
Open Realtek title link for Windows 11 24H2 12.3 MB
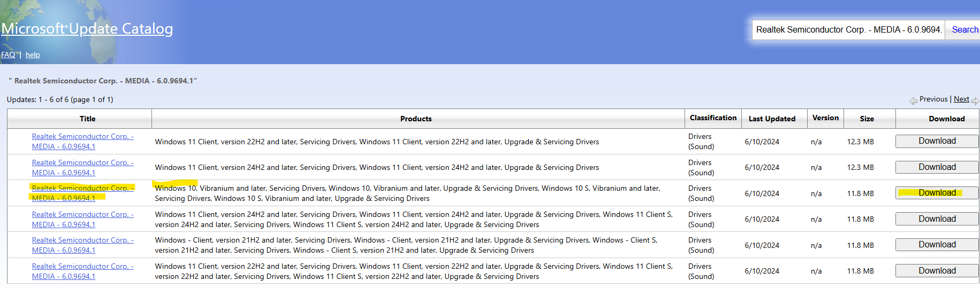(83, 168)
